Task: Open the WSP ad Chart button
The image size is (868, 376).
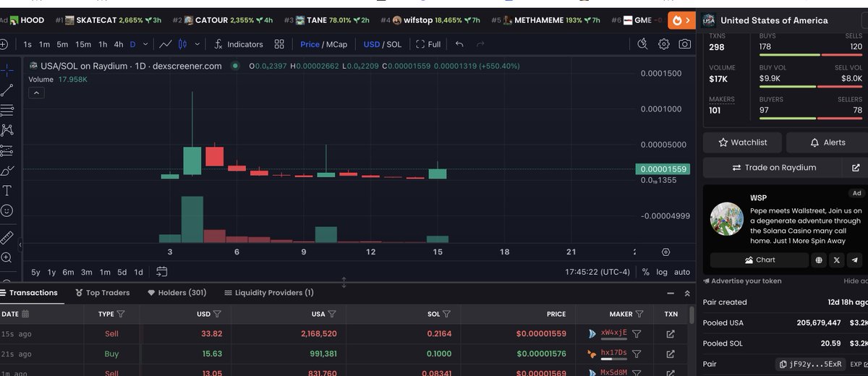Action: 759,260
